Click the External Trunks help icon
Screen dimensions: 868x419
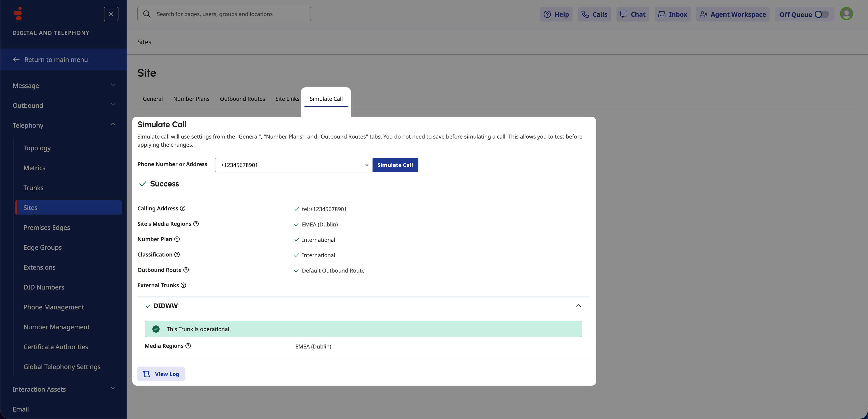[183, 285]
